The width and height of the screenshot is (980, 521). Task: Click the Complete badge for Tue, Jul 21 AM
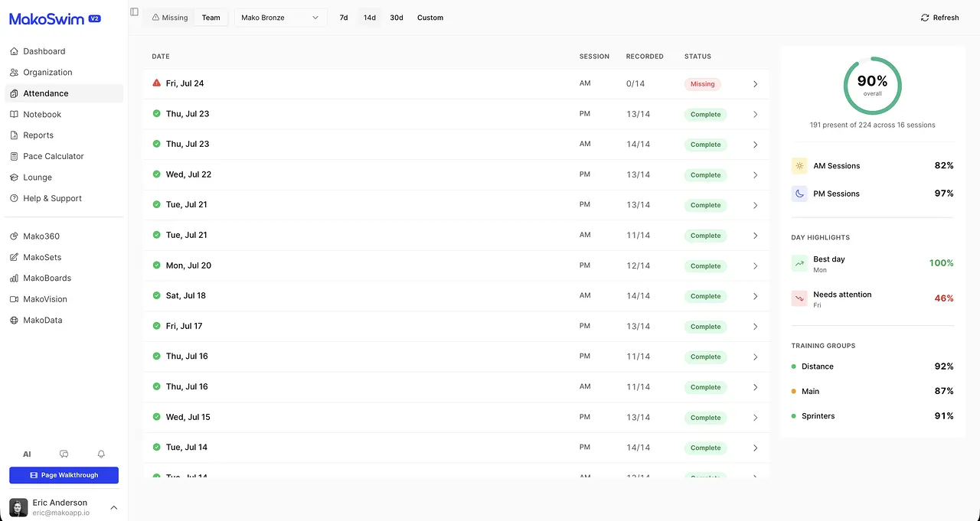pyautogui.click(x=705, y=236)
